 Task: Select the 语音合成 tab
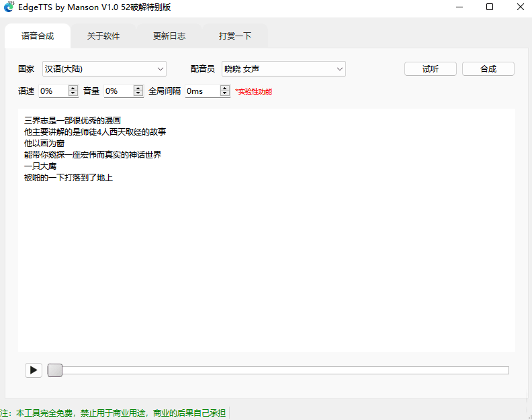point(38,36)
